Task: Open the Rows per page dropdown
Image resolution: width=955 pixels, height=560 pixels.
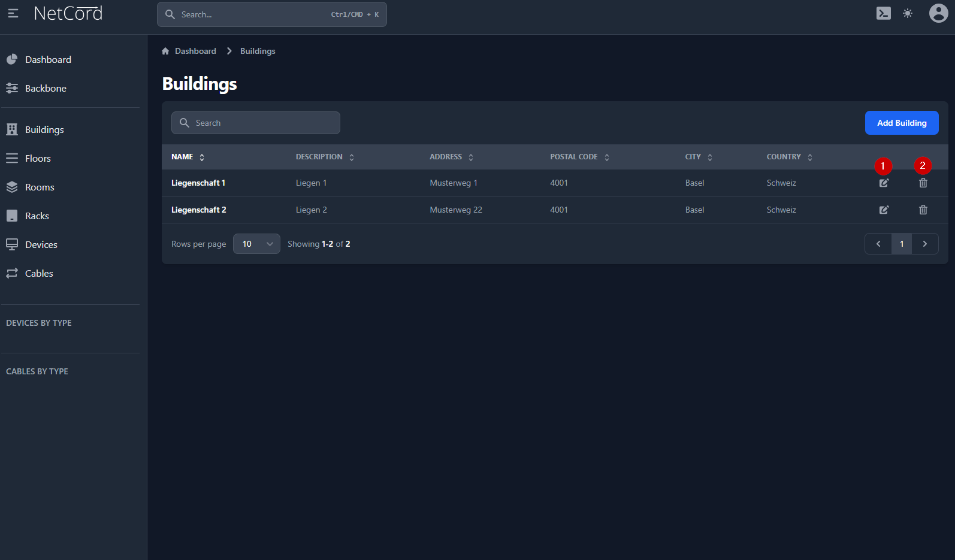Action: pyautogui.click(x=256, y=244)
